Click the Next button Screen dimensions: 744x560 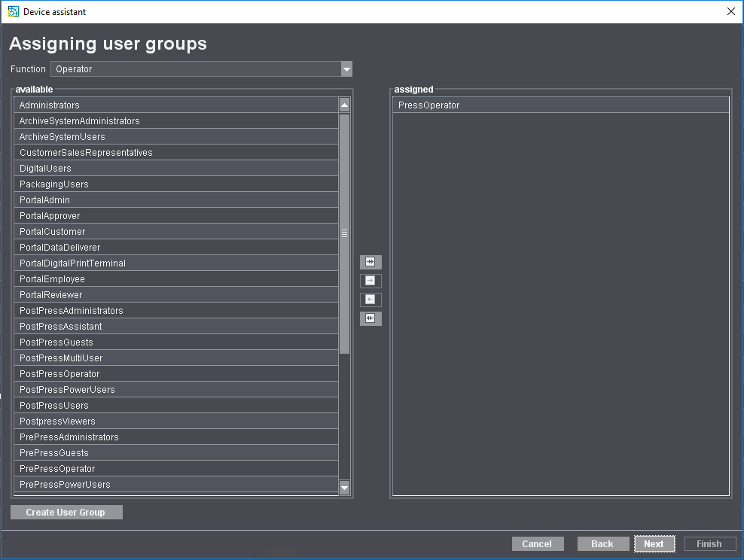tap(654, 543)
